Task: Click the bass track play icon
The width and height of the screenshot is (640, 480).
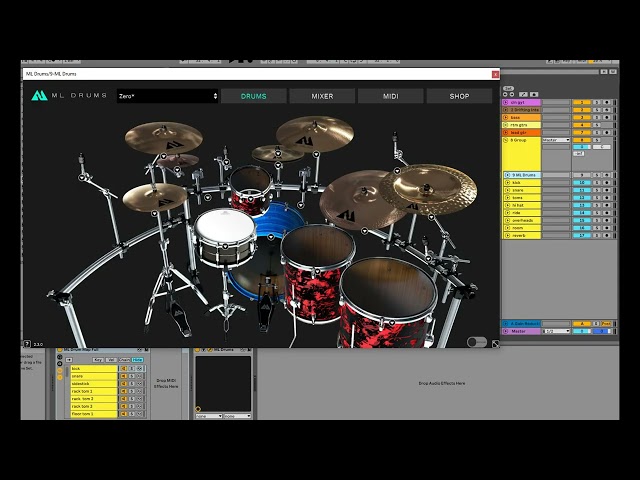Action: point(506,118)
